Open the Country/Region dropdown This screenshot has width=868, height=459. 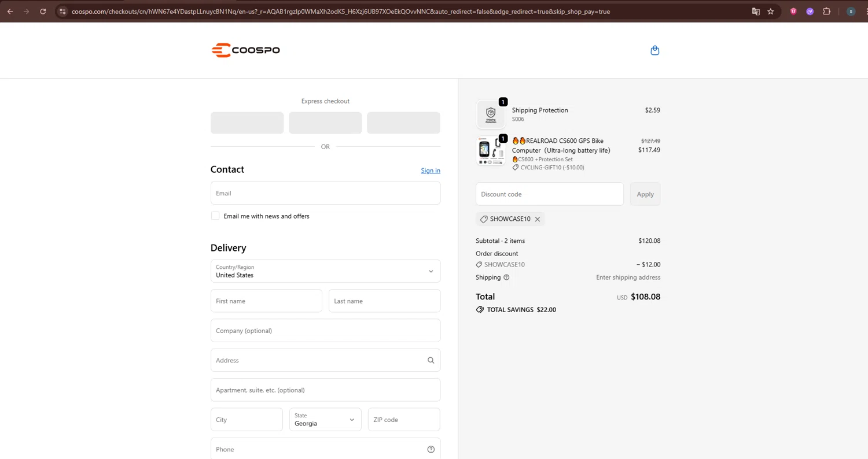(x=325, y=271)
